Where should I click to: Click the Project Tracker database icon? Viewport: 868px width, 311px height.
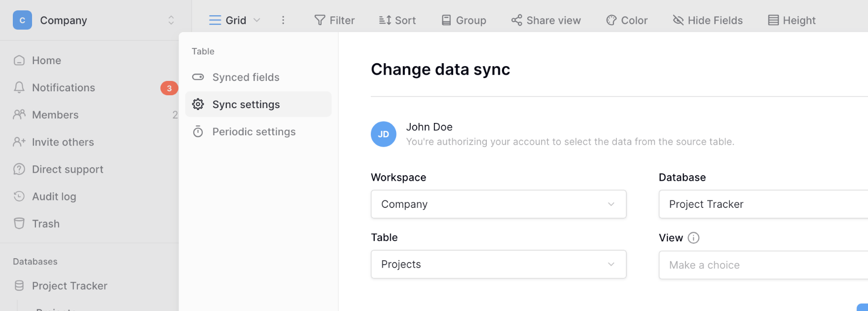click(x=19, y=286)
